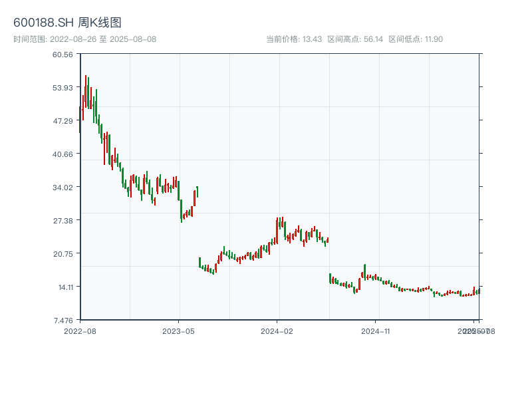Click the 600188.SH 周K线图 chart title
Screen dimensions: 532x399
(x=67, y=23)
